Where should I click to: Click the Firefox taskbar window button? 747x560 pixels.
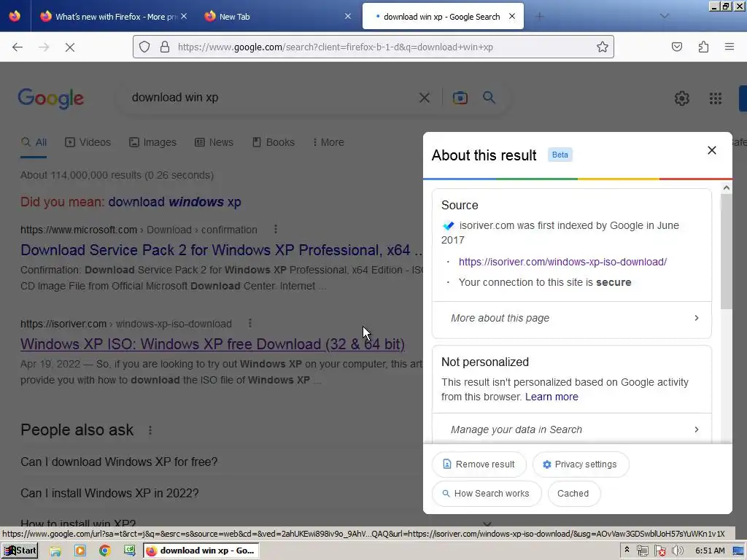click(x=201, y=551)
